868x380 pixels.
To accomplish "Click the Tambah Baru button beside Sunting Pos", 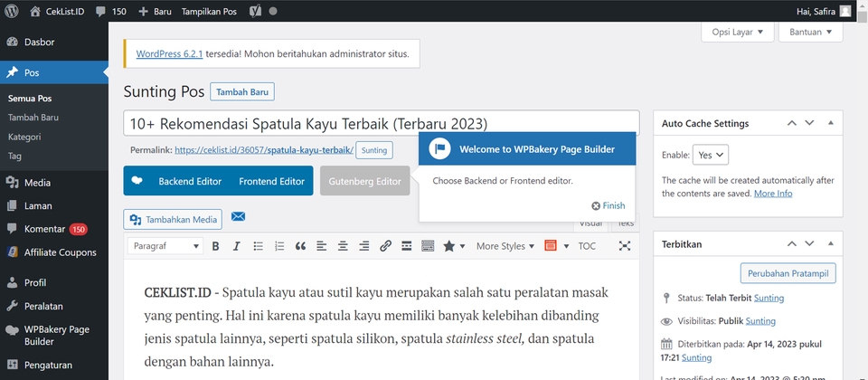I will (x=242, y=92).
